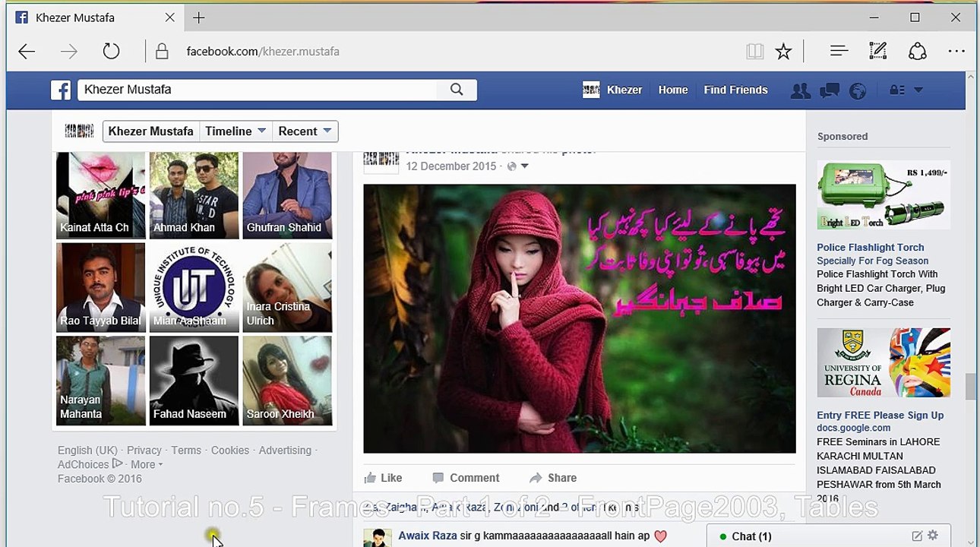
Task: Click the Khezer Mustafa profile button
Action: [150, 131]
